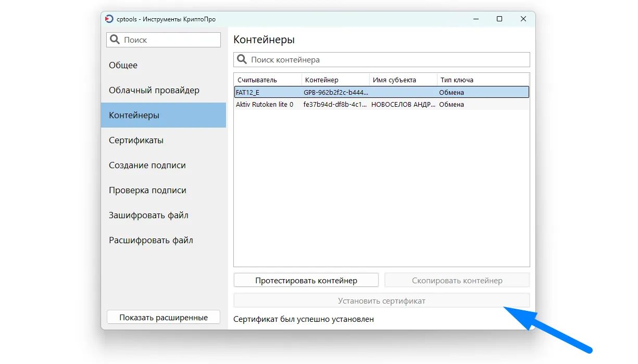The image size is (638, 364).
Task: Go to the Сертификаты section
Action: [x=164, y=140]
